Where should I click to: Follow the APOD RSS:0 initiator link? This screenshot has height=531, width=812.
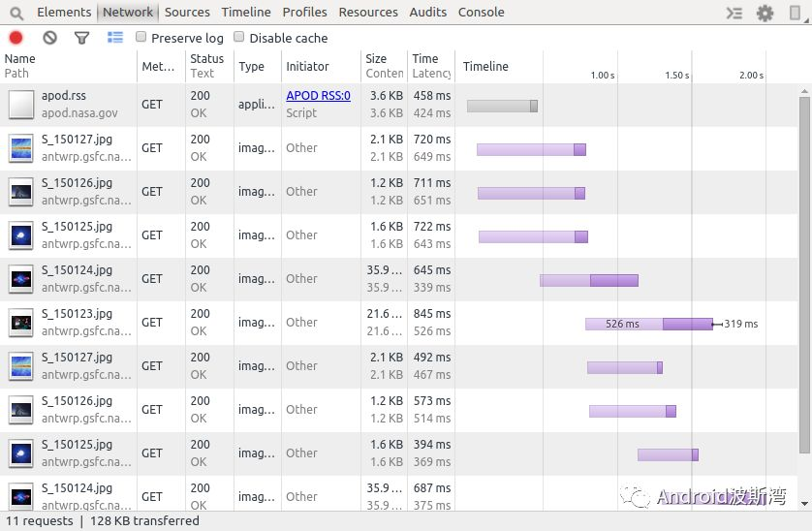click(318, 96)
